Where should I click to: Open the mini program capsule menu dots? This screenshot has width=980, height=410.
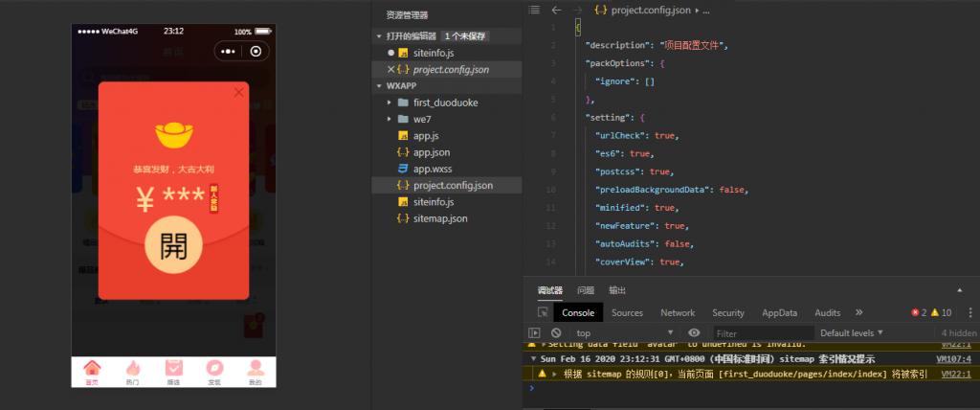point(228,52)
